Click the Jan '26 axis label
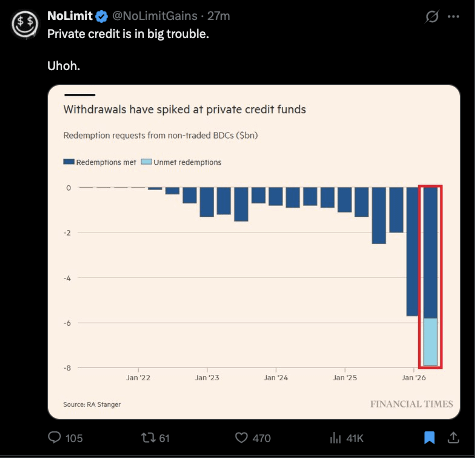This screenshot has height=458, width=475. 414,378
